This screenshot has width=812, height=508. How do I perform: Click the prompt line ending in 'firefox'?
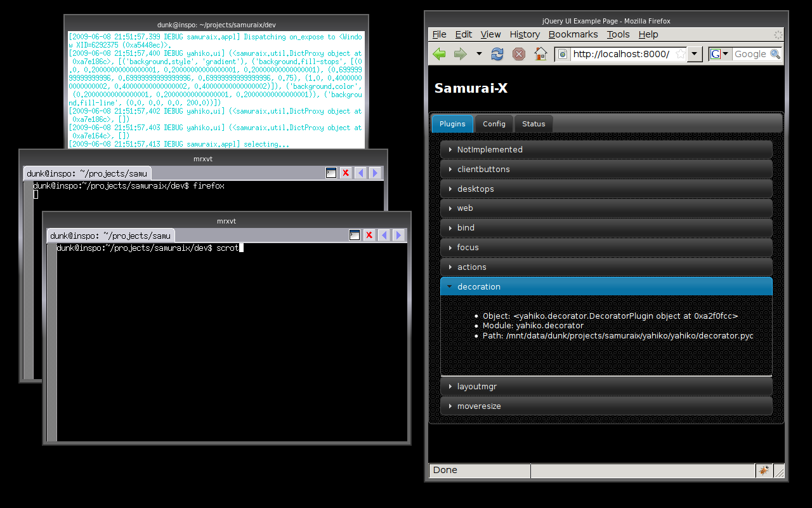129,186
